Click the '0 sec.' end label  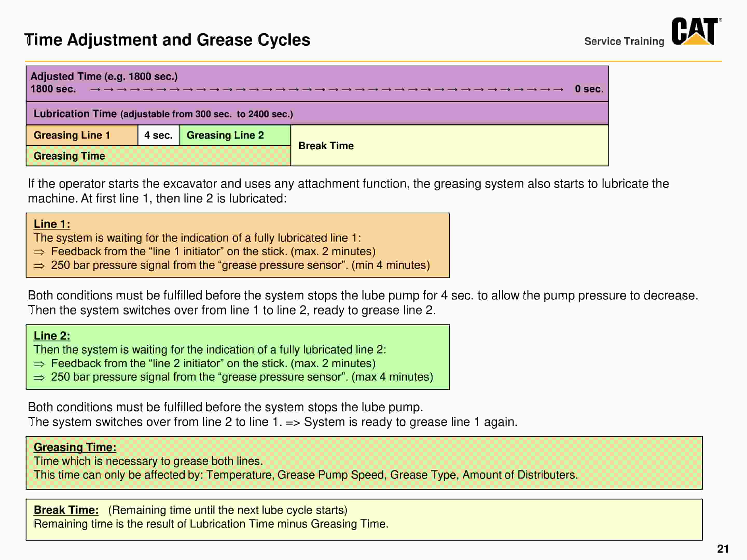[589, 89]
